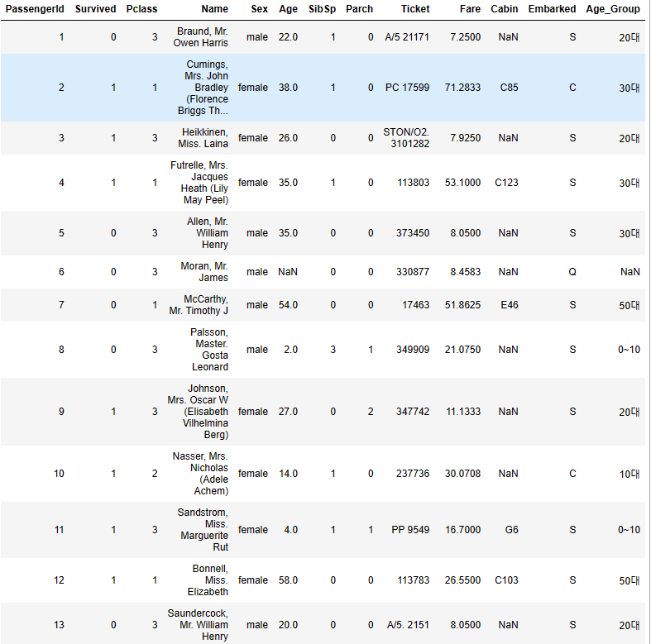Click fare value 11.1333
651x644 pixels.
(x=463, y=412)
